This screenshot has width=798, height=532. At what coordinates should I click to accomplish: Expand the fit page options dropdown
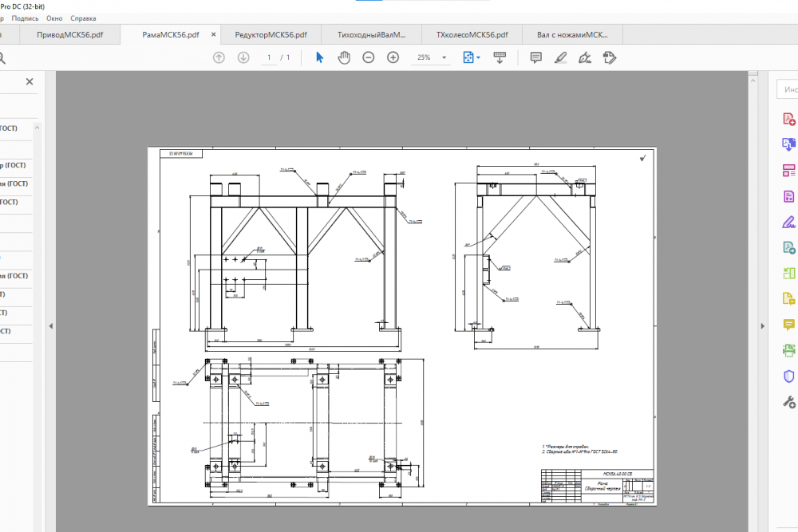(478, 57)
